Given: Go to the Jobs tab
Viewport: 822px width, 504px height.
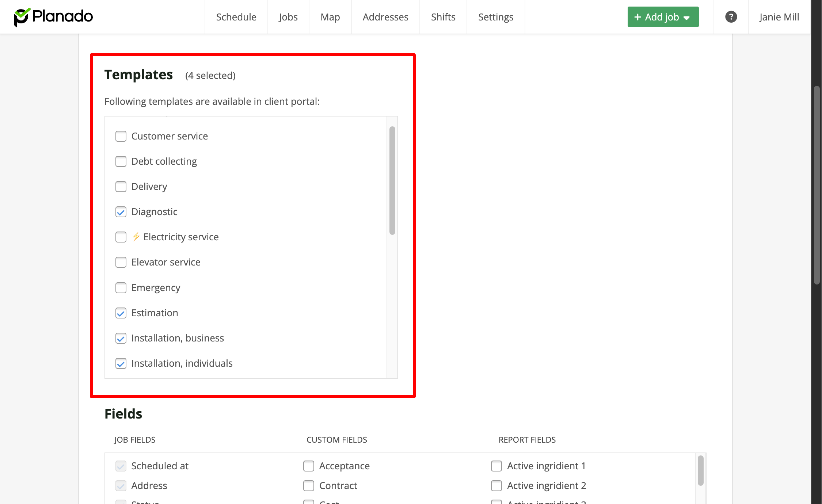Looking at the screenshot, I should [x=288, y=17].
